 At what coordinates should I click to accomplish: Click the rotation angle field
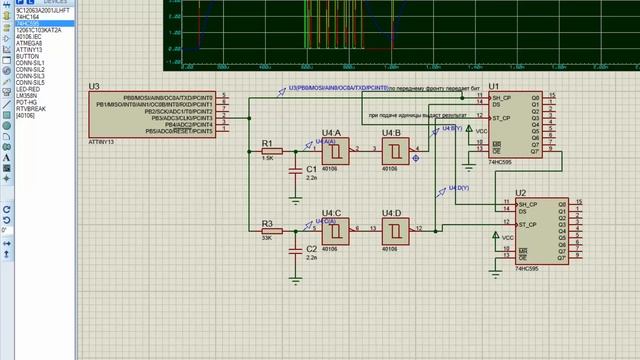tap(7, 230)
